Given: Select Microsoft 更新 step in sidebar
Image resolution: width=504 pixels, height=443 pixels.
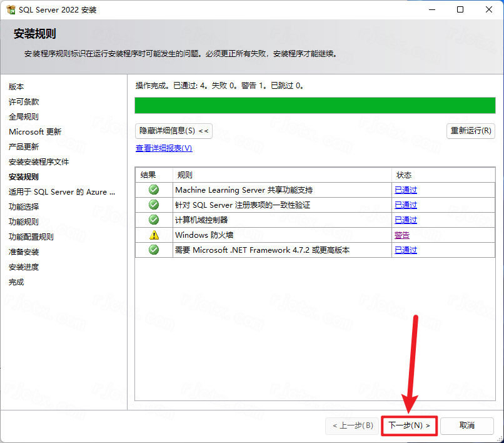Looking at the screenshot, I should click(x=35, y=131).
